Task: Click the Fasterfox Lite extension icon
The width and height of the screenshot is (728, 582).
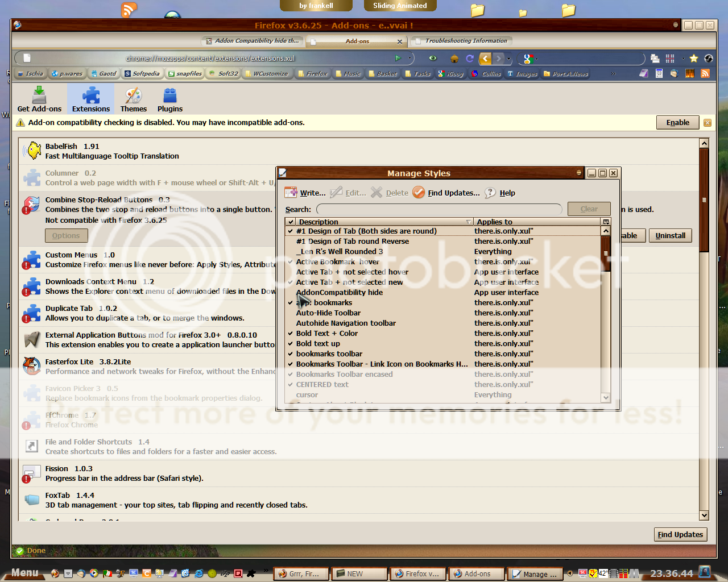Action: click(32, 366)
